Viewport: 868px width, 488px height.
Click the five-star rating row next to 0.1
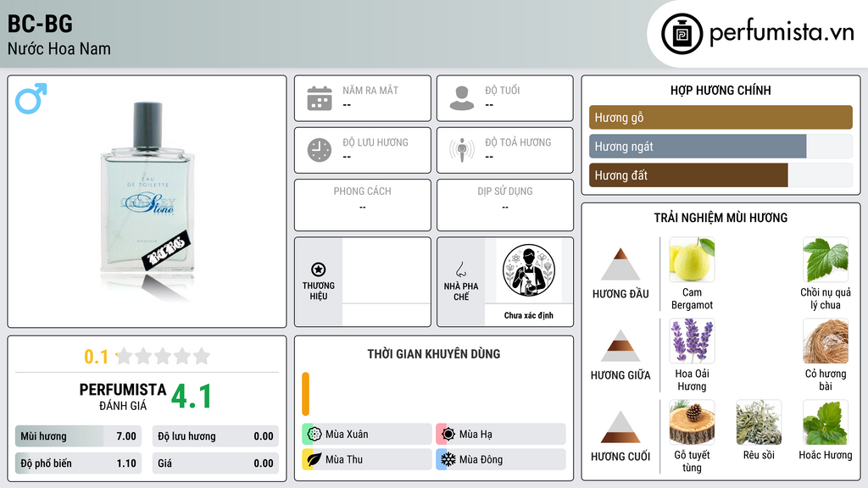click(163, 356)
